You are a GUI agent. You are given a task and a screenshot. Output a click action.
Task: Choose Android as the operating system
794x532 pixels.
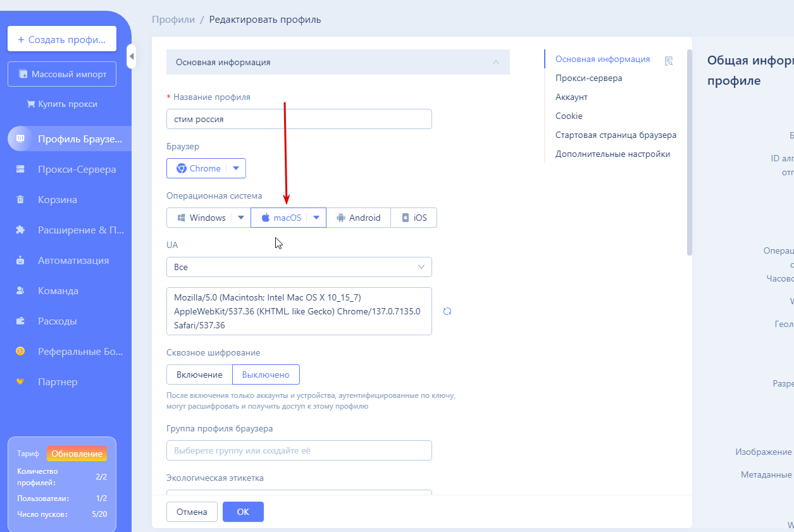(x=358, y=218)
